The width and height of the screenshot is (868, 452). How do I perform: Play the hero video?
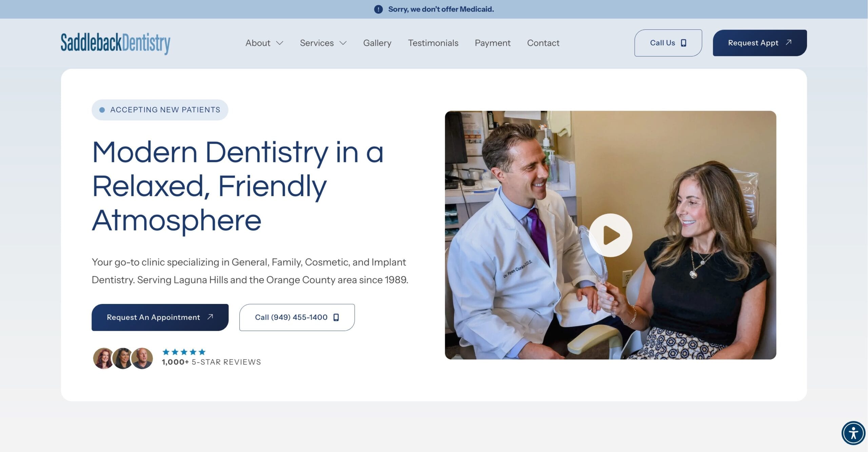tap(610, 235)
